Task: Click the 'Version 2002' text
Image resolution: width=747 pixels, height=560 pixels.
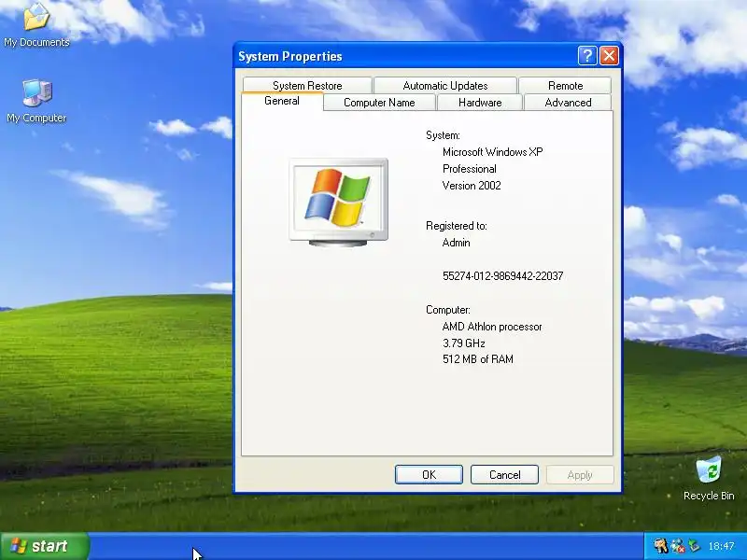Action: click(472, 186)
